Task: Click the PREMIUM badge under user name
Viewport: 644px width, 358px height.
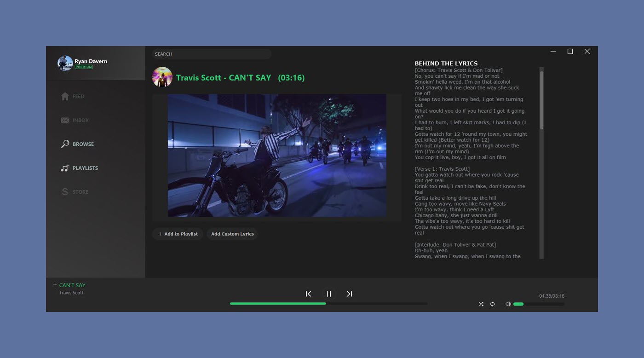Action: [x=84, y=67]
